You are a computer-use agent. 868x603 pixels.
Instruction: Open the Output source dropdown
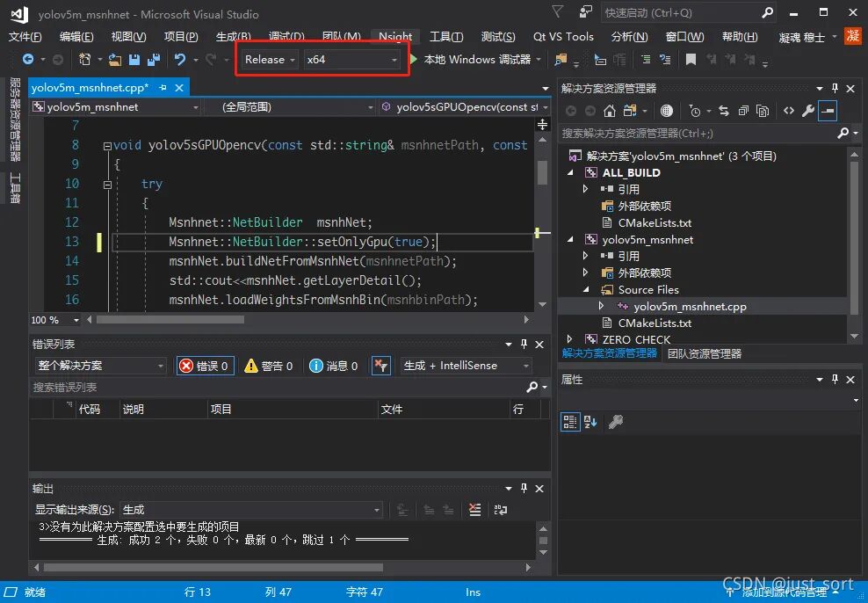coord(251,510)
